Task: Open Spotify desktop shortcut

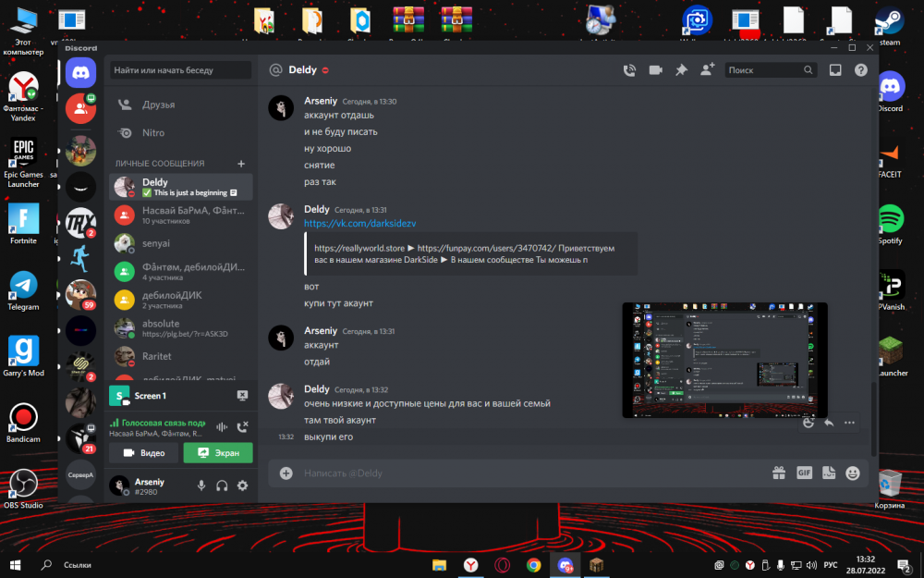Action: 890,224
